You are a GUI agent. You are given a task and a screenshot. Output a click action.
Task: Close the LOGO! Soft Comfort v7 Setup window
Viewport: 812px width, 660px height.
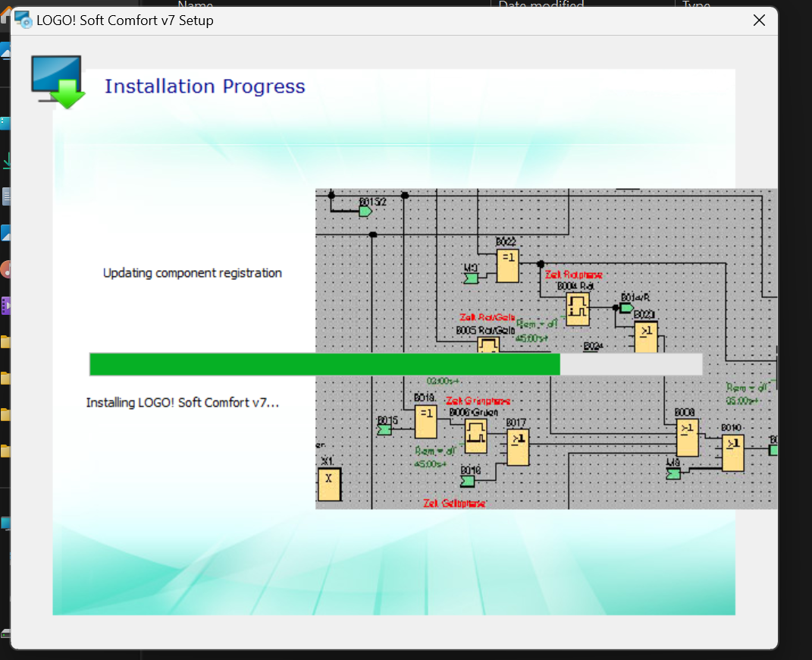(759, 20)
